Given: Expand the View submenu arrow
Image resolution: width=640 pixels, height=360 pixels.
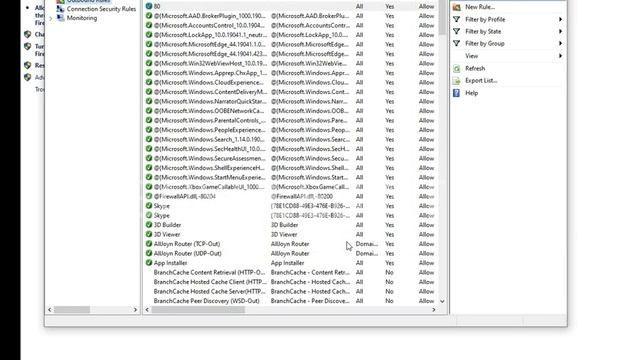Looking at the screenshot, I should (560, 56).
